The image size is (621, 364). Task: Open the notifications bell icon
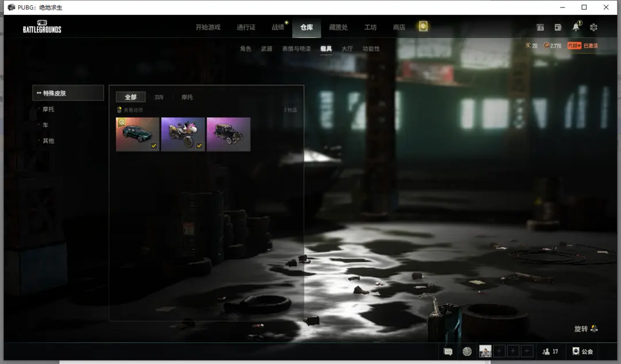576,26
